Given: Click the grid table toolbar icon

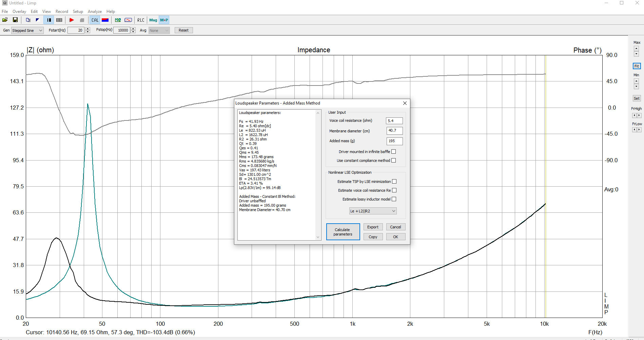Looking at the screenshot, I should tap(59, 20).
